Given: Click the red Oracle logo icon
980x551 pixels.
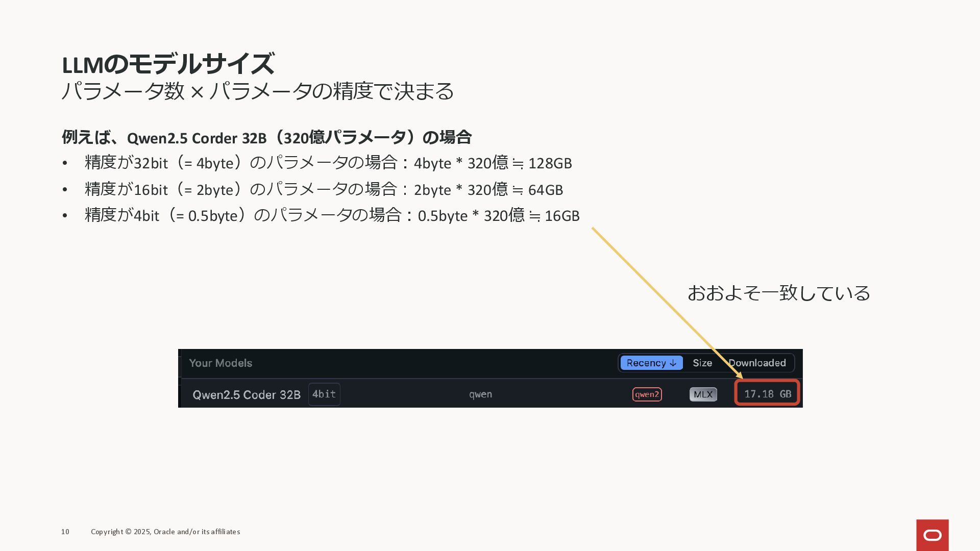Looking at the screenshot, I should coord(932,535).
